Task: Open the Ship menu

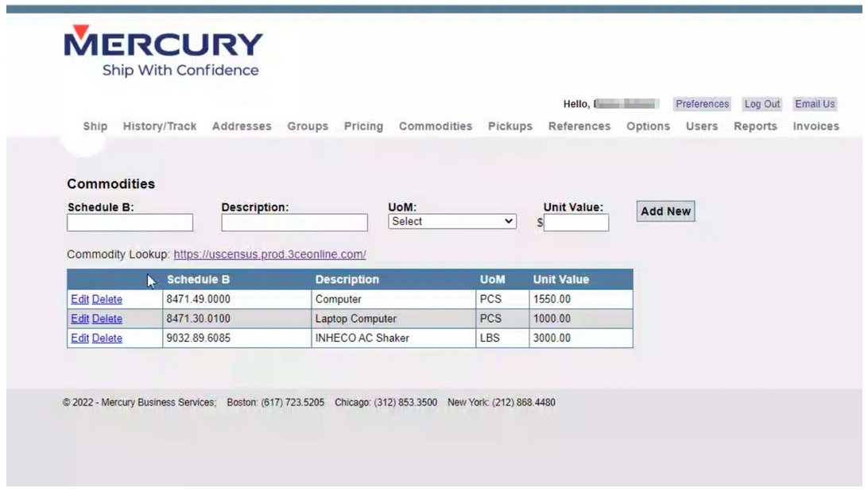Action: (95, 126)
